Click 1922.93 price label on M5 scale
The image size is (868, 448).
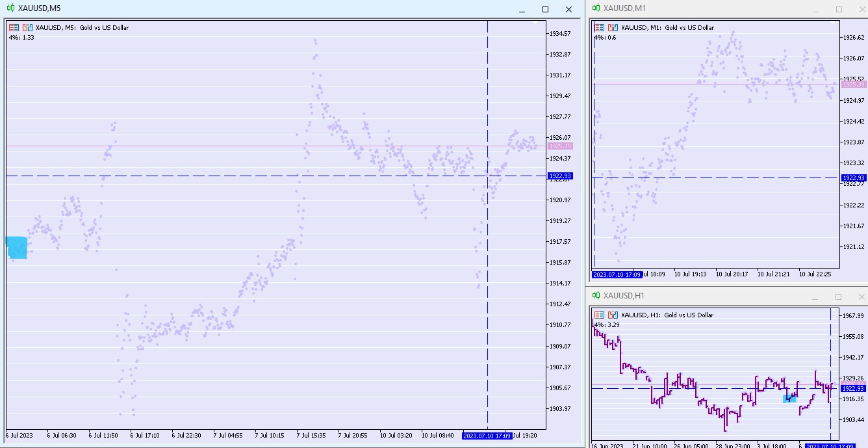coord(559,176)
